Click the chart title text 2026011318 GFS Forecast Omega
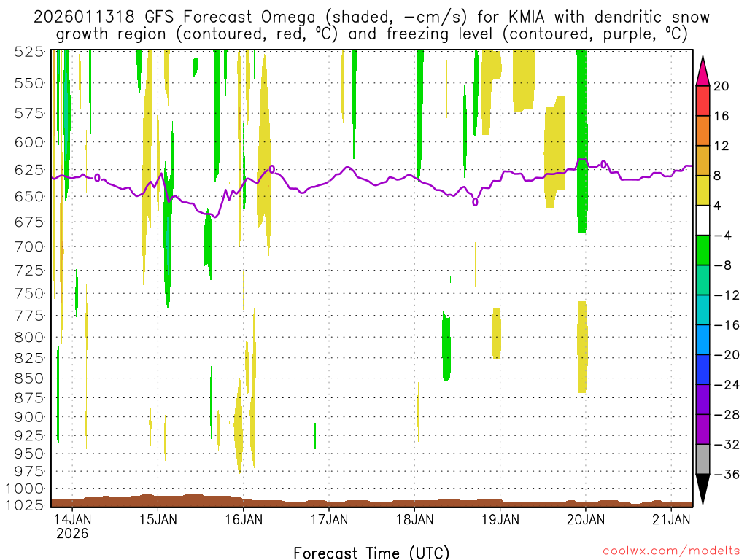 (x=174, y=17)
